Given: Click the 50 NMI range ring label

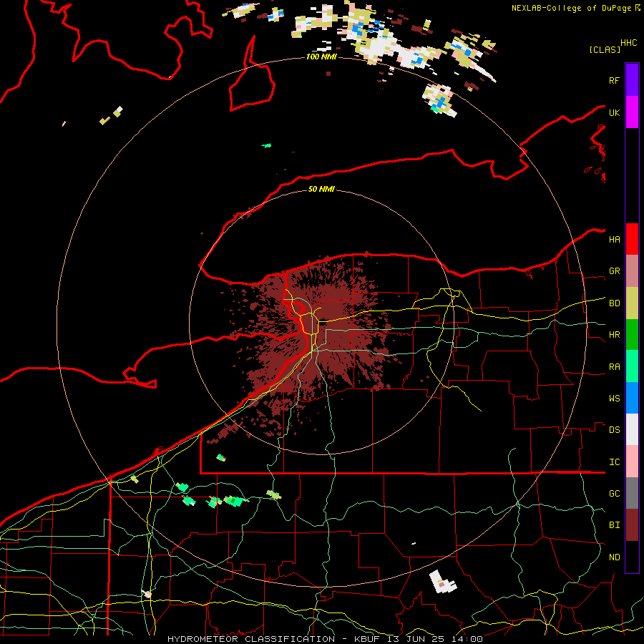Looking at the screenshot, I should [321, 189].
